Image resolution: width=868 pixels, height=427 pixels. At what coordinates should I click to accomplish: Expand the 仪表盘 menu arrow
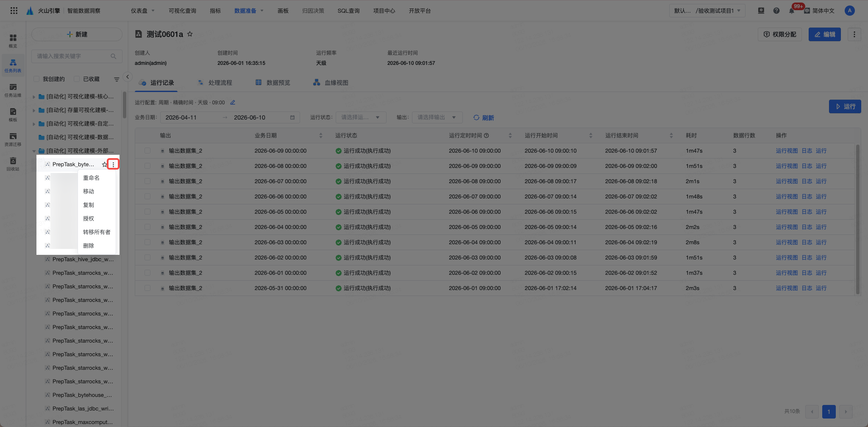153,11
